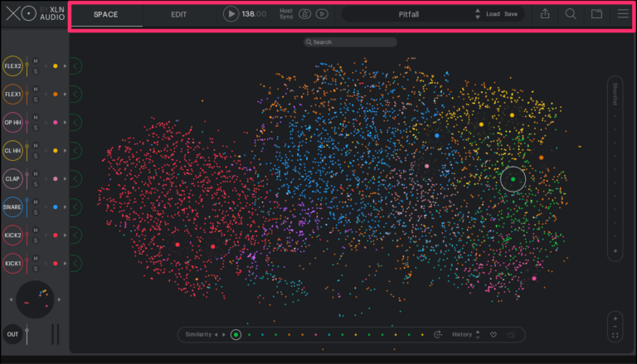637x364 pixels.
Task: Open the hamburger main menu
Action: pos(623,14)
